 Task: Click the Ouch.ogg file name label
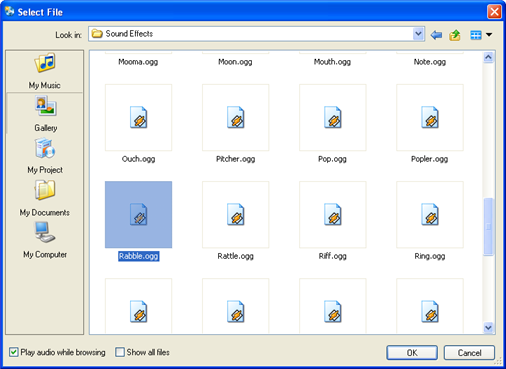[x=138, y=159]
